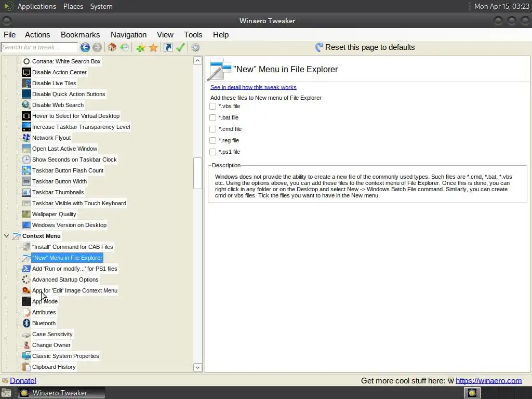Open the Bookmarks menu
Screen dimensions: 532x399
point(81,35)
